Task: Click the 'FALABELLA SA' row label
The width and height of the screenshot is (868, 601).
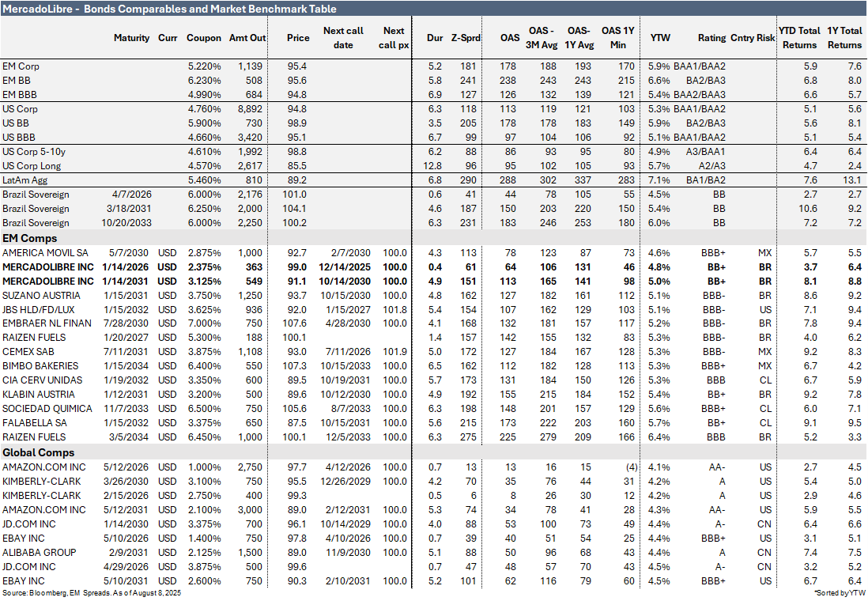Action: [x=34, y=423]
